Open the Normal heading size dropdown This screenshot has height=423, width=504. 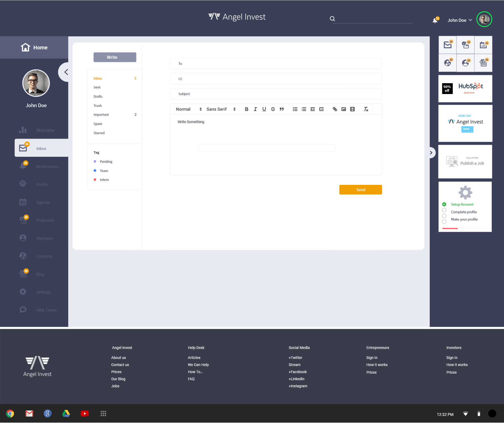(188, 109)
